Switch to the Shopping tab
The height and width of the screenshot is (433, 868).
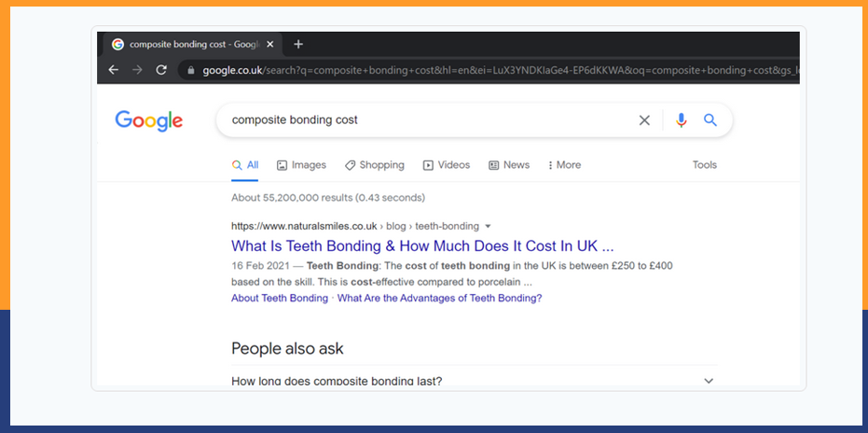(374, 165)
